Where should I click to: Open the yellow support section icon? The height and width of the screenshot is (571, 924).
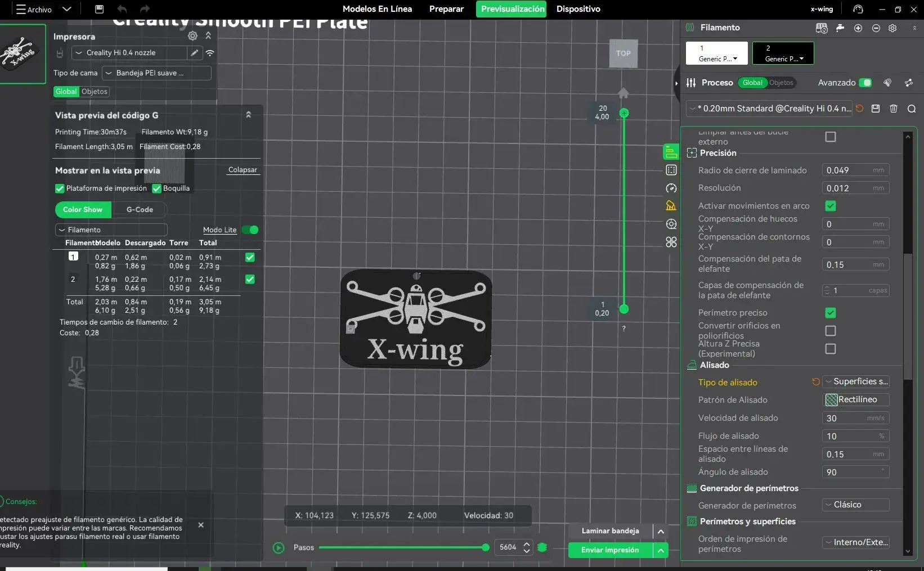tap(671, 206)
